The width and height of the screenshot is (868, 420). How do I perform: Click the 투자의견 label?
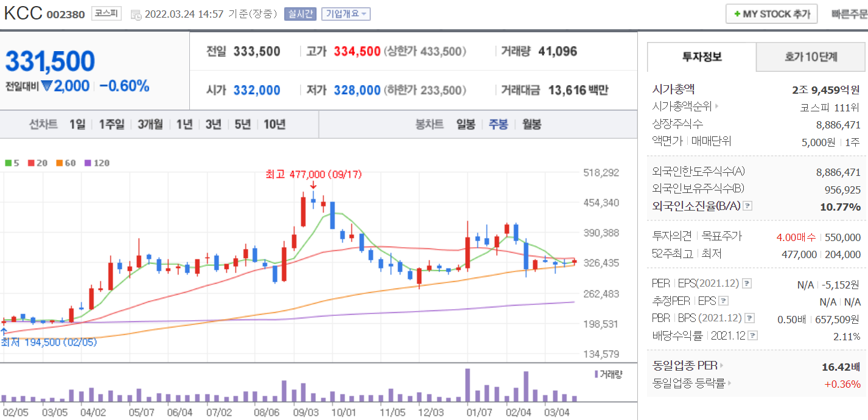coord(671,236)
